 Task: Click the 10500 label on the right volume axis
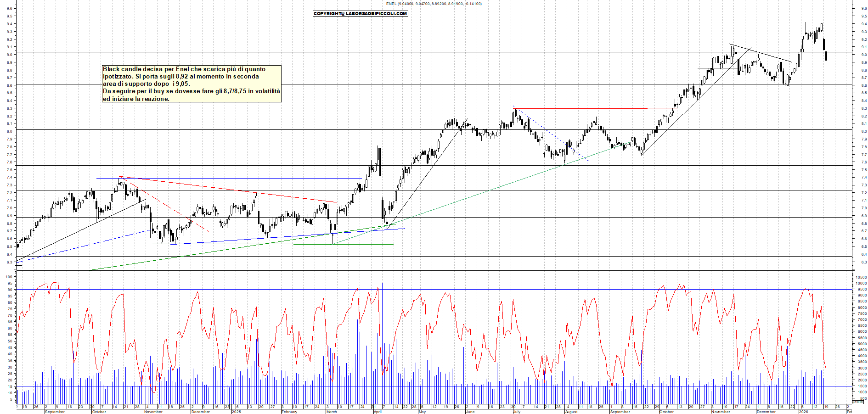(860, 277)
